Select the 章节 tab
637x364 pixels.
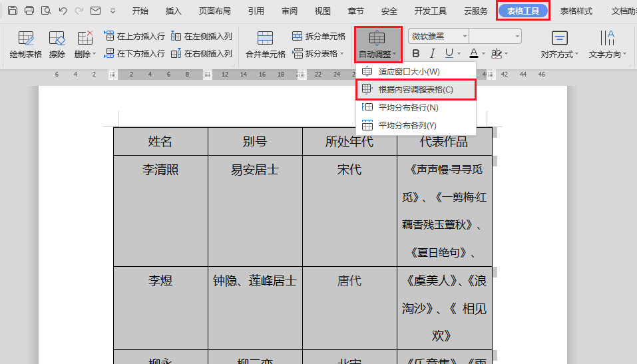pyautogui.click(x=356, y=11)
